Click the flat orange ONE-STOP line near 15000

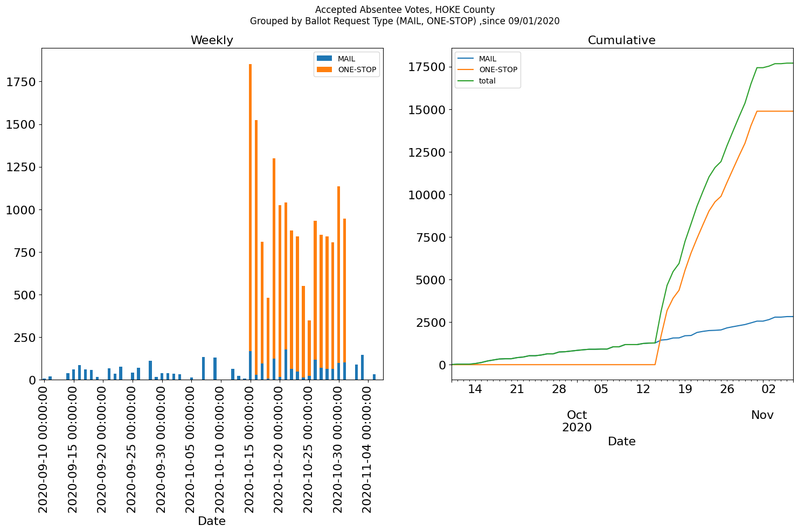click(775, 111)
